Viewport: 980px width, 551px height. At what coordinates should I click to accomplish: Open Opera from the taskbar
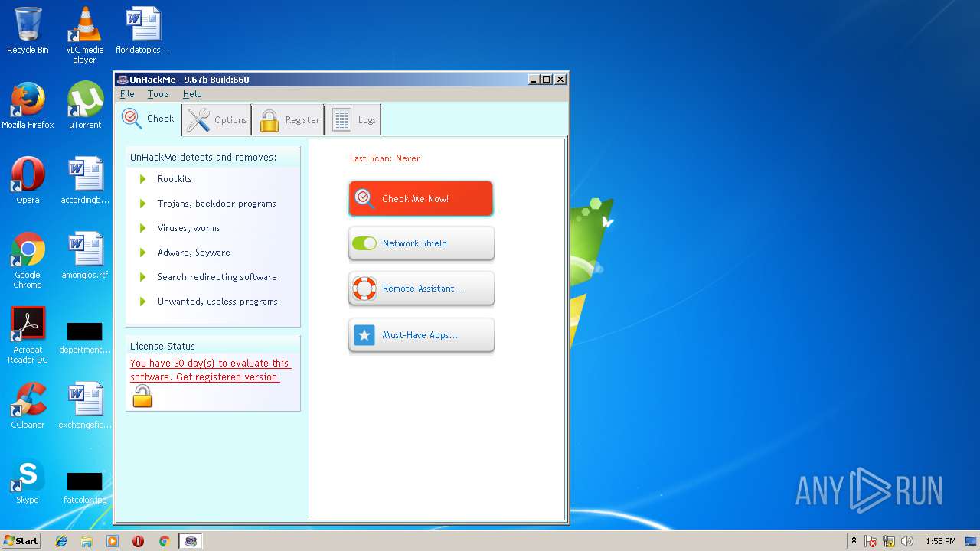point(139,541)
